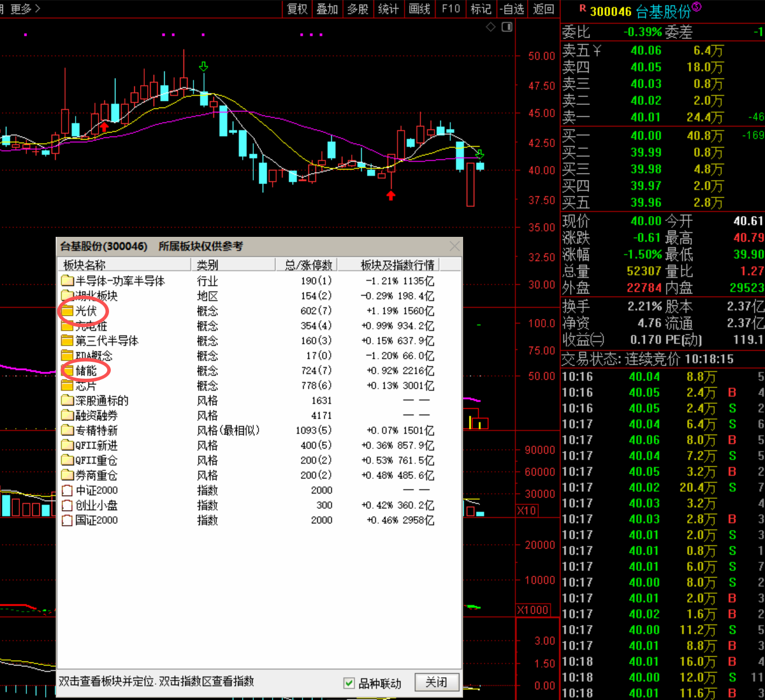Sort by 类别 column header
This screenshot has width=765, height=700.
point(233,265)
